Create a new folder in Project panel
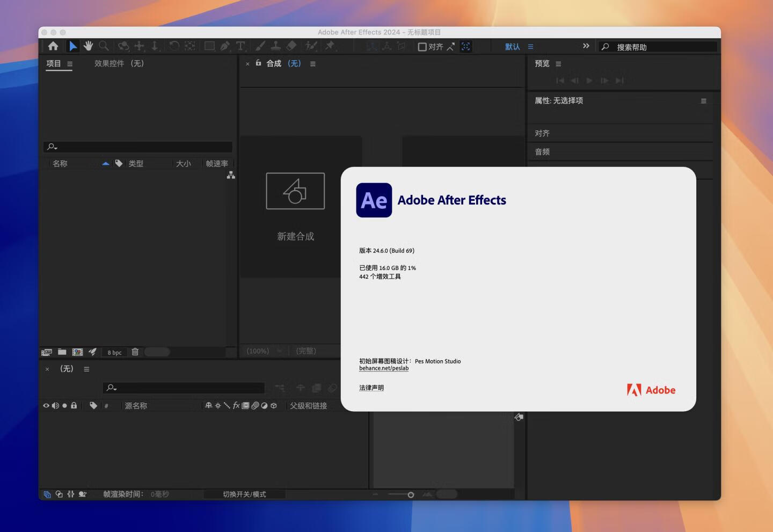 point(62,352)
